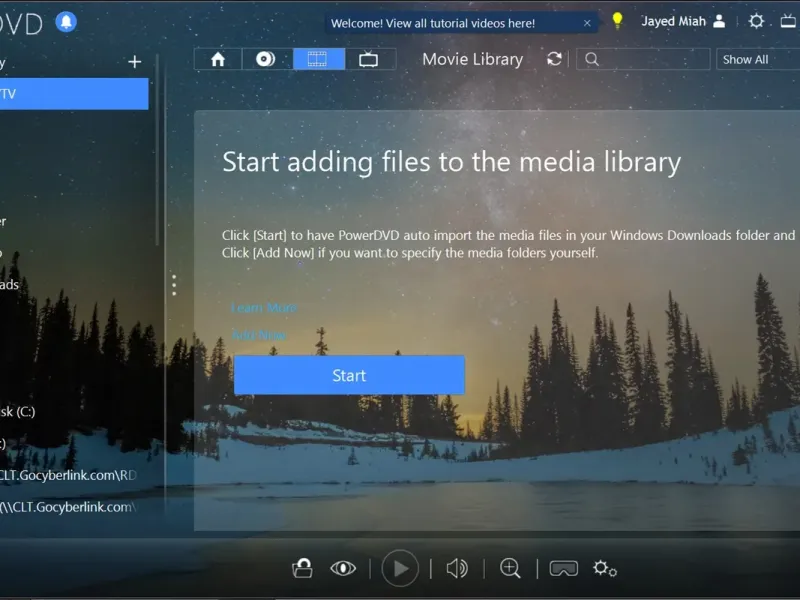Viewport: 800px width, 600px height.
Task: Select the Movie Library film tab
Action: click(x=319, y=59)
